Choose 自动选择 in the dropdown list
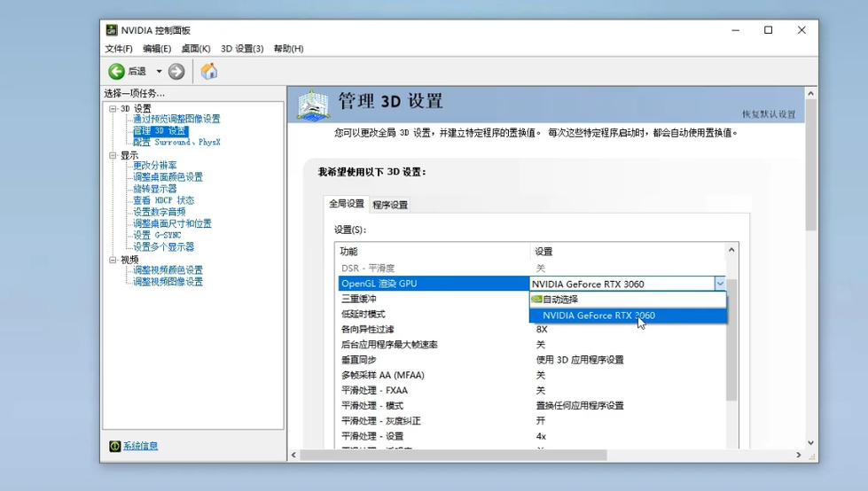This screenshot has width=868, height=491. 628,300
